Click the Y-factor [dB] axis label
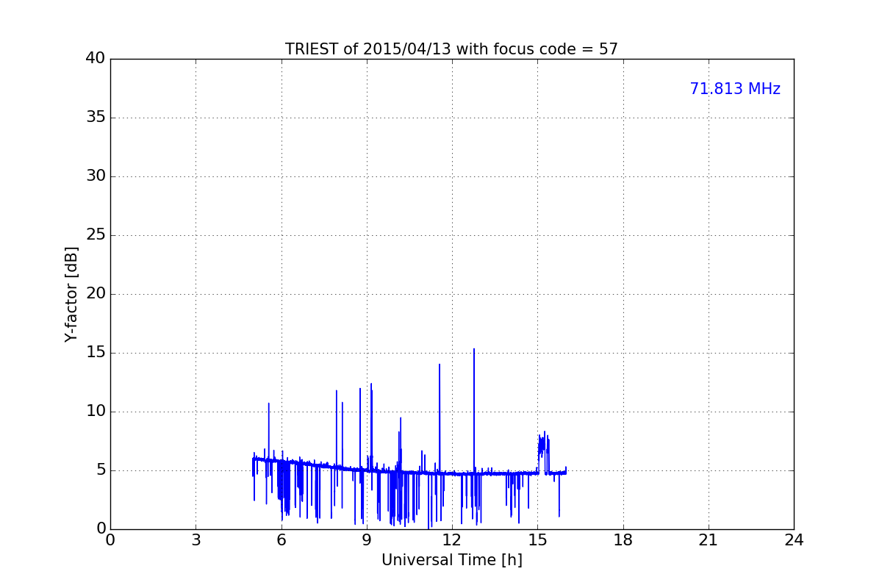The height and width of the screenshot is (588, 882). click(x=71, y=294)
